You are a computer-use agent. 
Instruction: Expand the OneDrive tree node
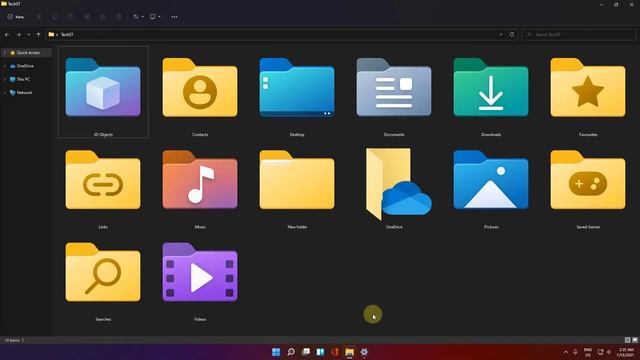click(5, 66)
